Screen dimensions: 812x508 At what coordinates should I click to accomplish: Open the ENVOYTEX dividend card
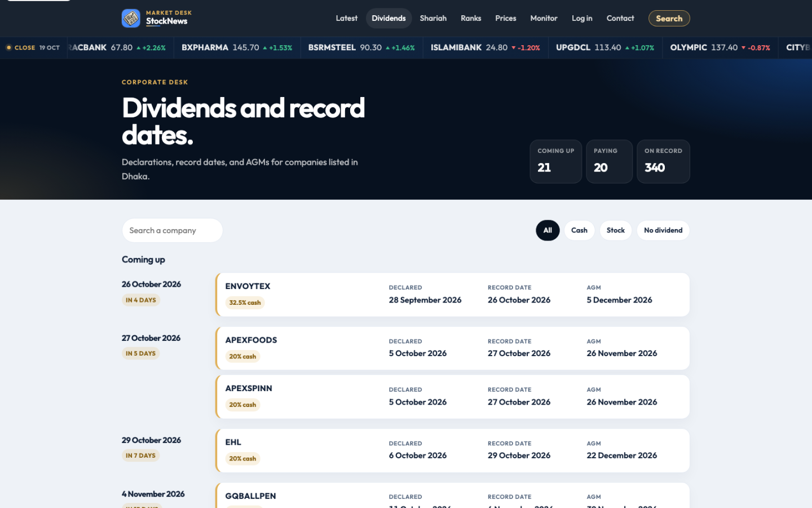click(x=453, y=295)
